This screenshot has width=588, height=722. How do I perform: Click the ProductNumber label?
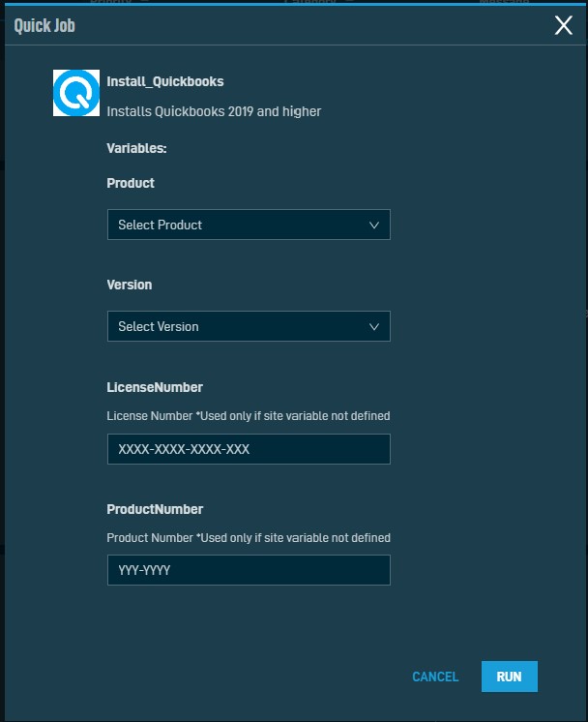155,509
